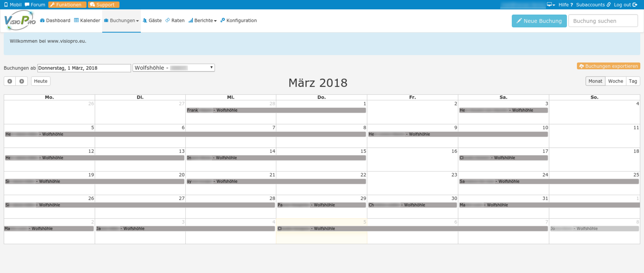Open the Forum link
The image size is (644, 273).
click(x=35, y=5)
